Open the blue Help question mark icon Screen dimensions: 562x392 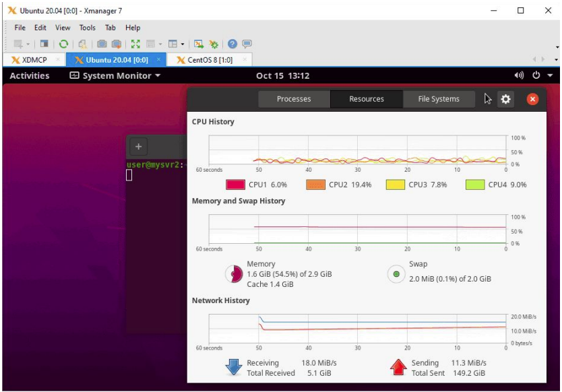[x=232, y=44]
